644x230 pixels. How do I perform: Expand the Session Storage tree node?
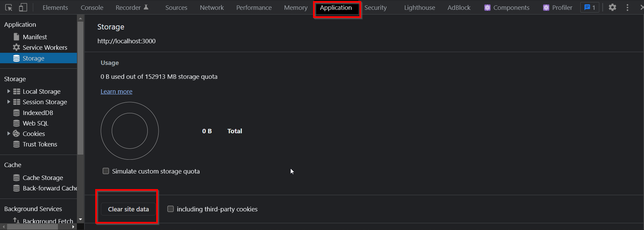click(9, 102)
